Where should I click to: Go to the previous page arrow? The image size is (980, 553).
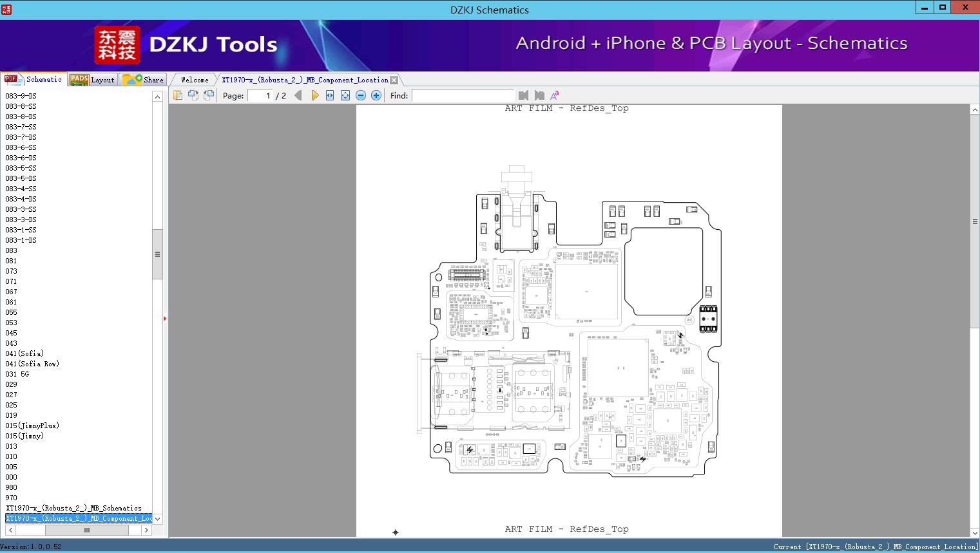tap(298, 95)
